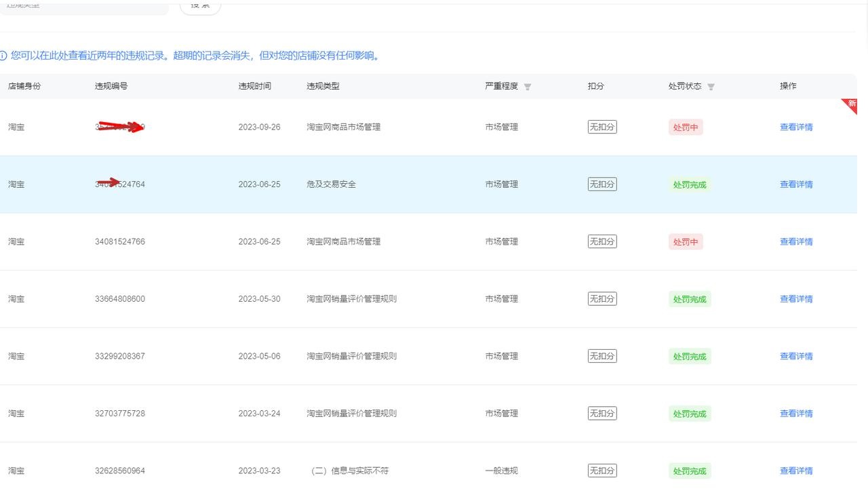View details for the 2023-09-26 violation
The image size is (868, 497).
[796, 127]
